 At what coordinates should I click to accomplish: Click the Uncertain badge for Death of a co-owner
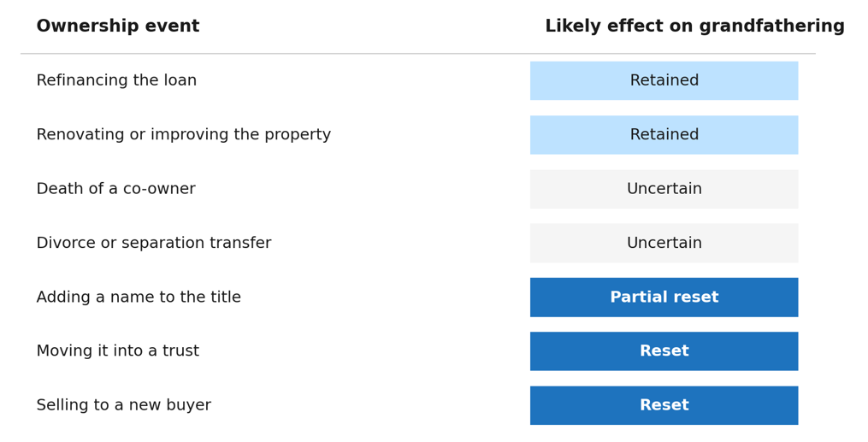(664, 189)
